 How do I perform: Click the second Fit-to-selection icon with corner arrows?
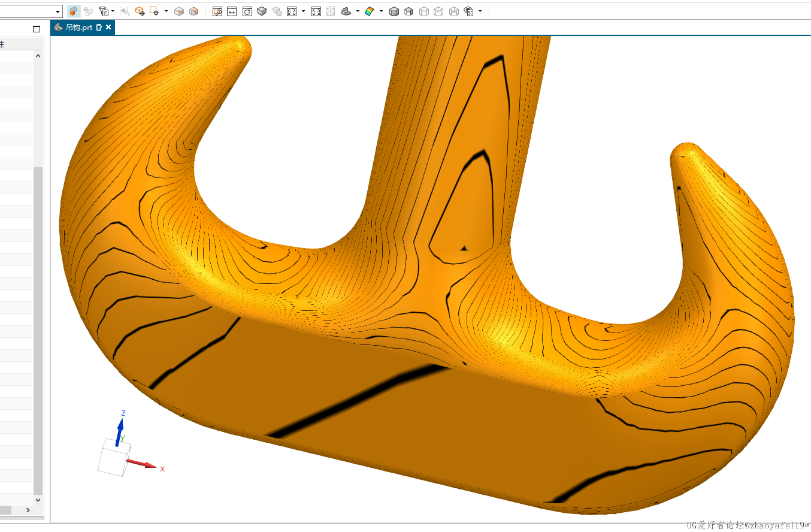pos(316,11)
